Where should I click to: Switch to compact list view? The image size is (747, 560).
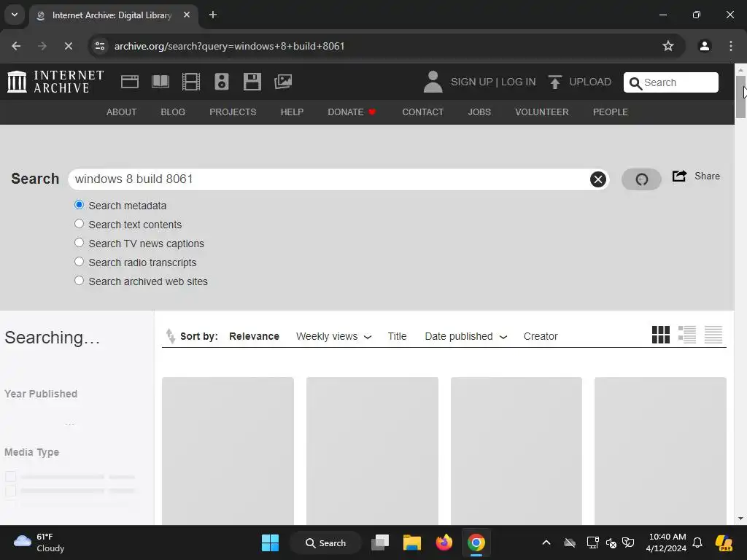(713, 335)
